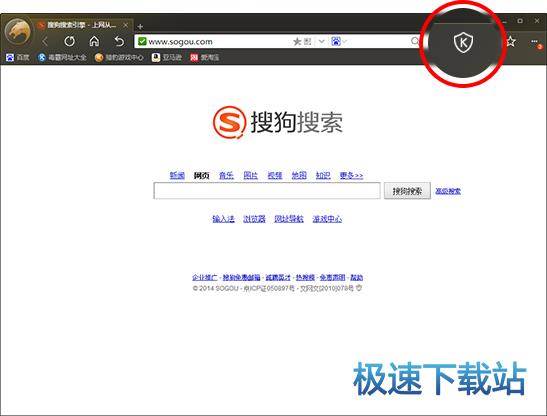Expand more categories via 更多>>
This screenshot has height=416, width=547.
351,175
